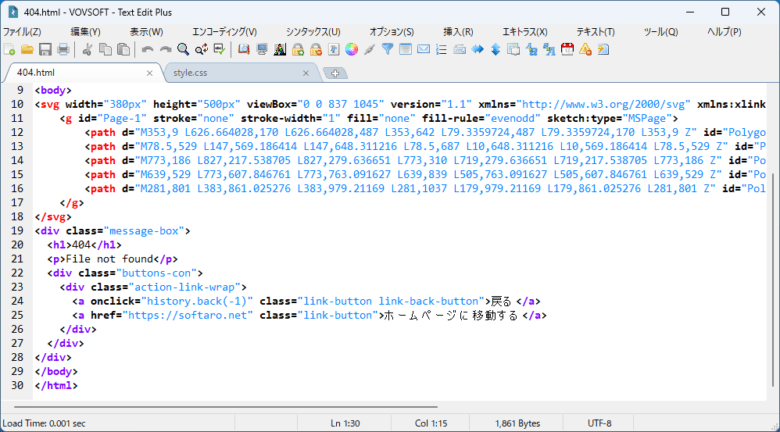Click the numbered list lines icon
The image size is (780, 432).
[x=441, y=49]
